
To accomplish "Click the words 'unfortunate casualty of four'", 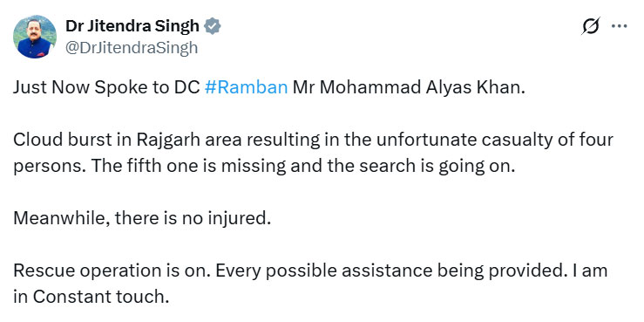I will click(494, 140).
